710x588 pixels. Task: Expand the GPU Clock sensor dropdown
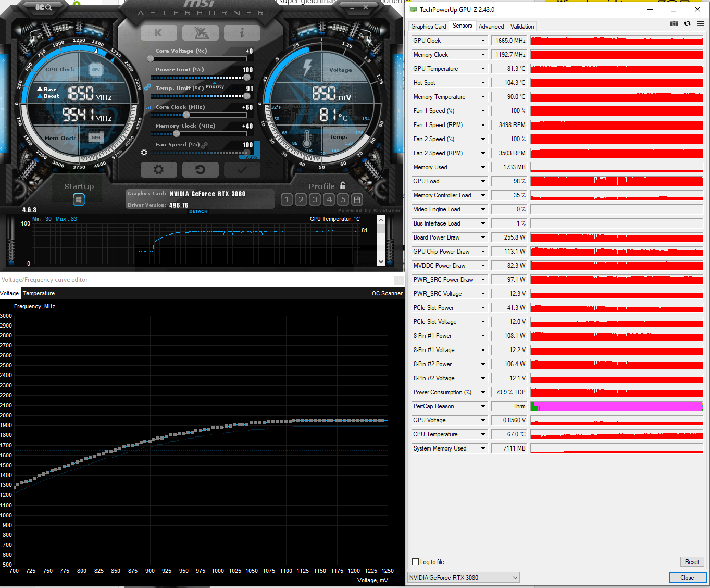483,41
